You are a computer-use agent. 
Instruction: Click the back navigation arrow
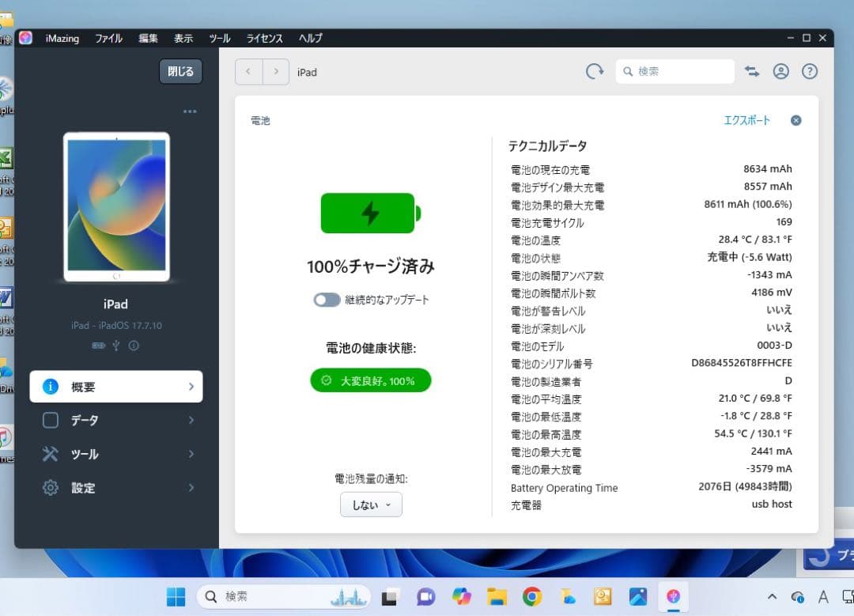click(x=248, y=71)
